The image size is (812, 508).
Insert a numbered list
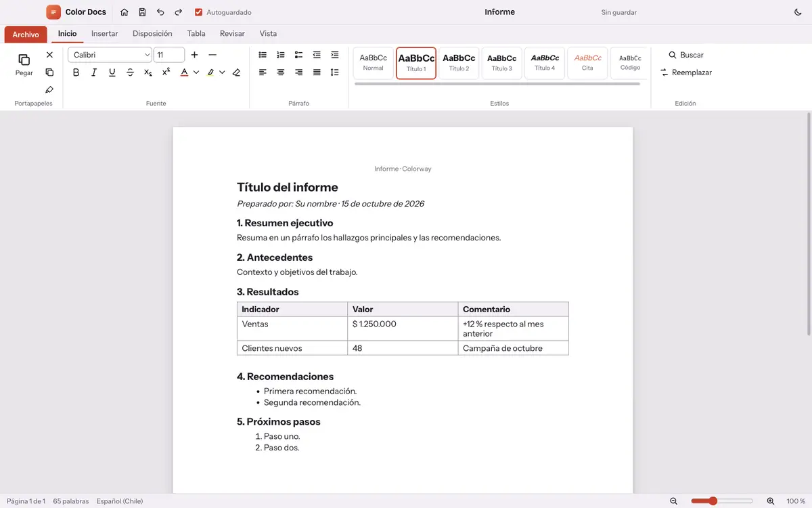[x=281, y=55]
